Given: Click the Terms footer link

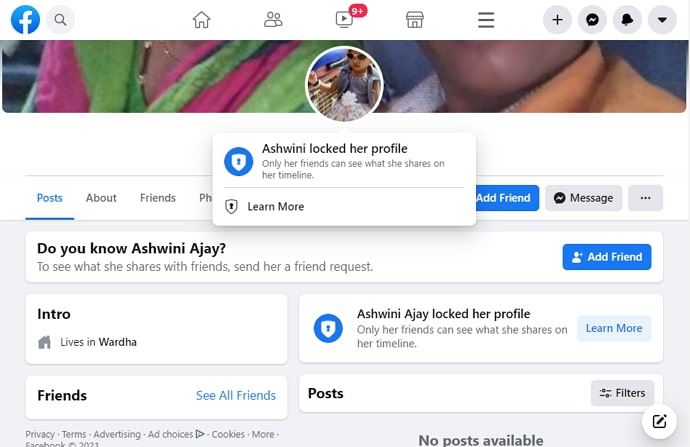Looking at the screenshot, I should pyautogui.click(x=74, y=434).
